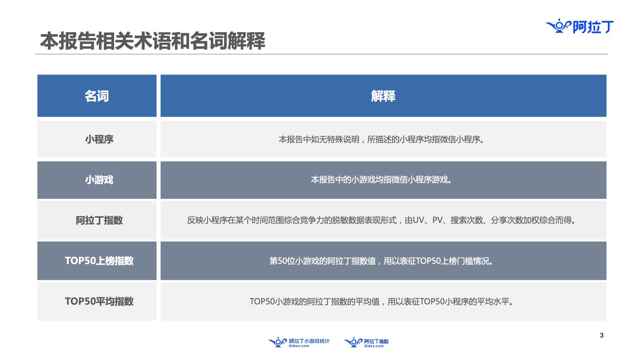Click the explanation starting 本报告中如无特殊说明
The width and height of the screenshot is (644, 362).
383,139
